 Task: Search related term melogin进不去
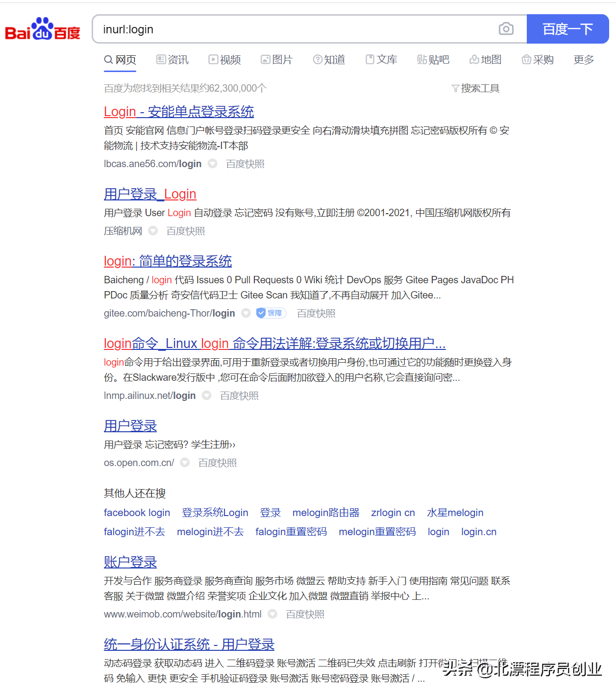pyautogui.click(x=210, y=532)
